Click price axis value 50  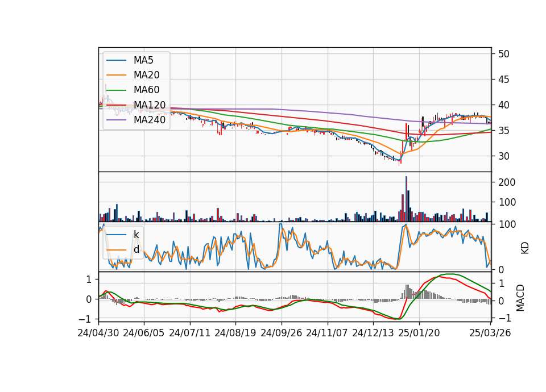pyautogui.click(x=504, y=54)
